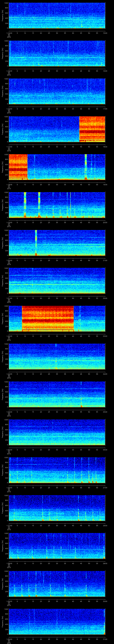Screen dimensions: 114x644
Task: Select the red noise block ending the 1:17:00 spectrogram
Action: coord(92,129)
